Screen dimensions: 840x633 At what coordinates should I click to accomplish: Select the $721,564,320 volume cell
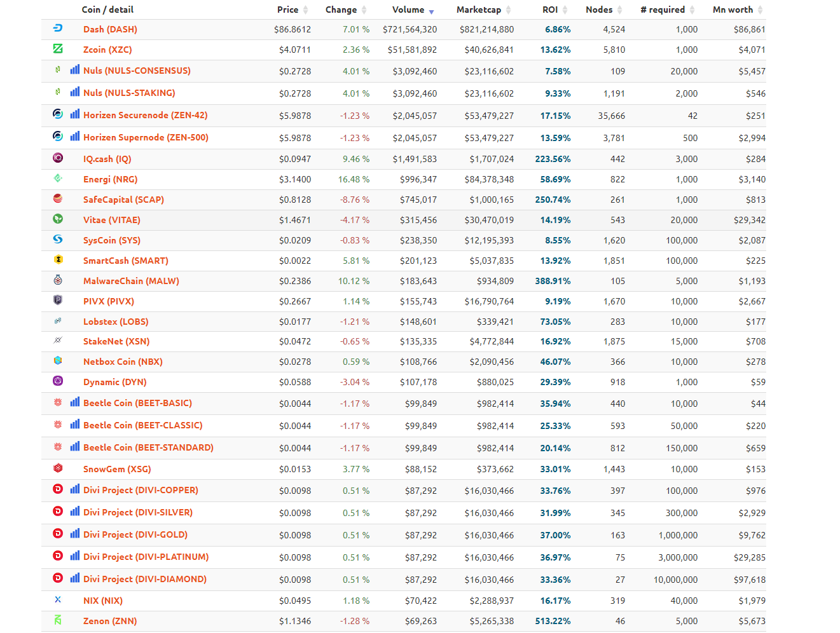(410, 29)
